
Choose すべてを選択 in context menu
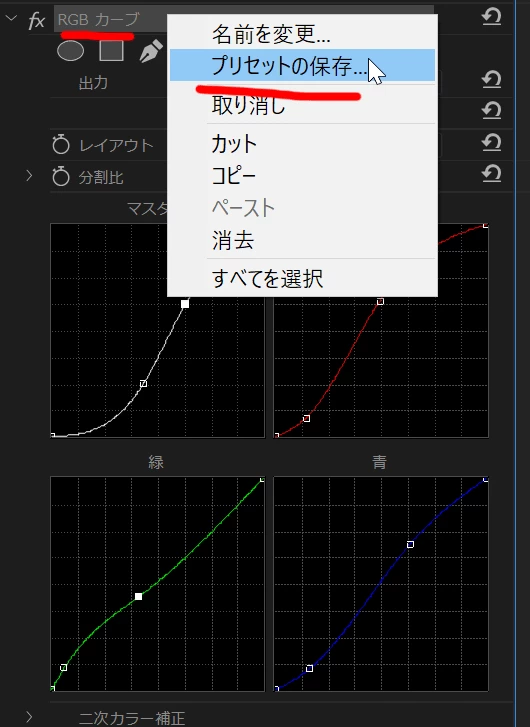point(302,278)
